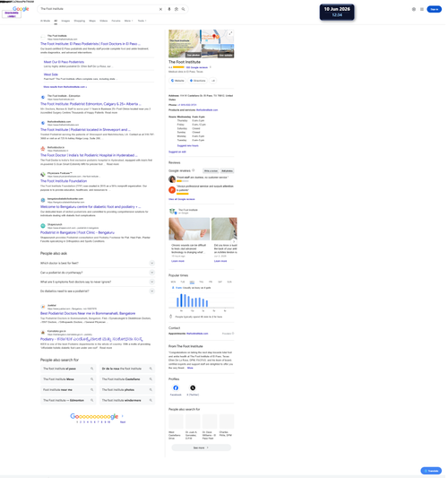Select THU in Popular times
448x478 pixels.
point(201,282)
